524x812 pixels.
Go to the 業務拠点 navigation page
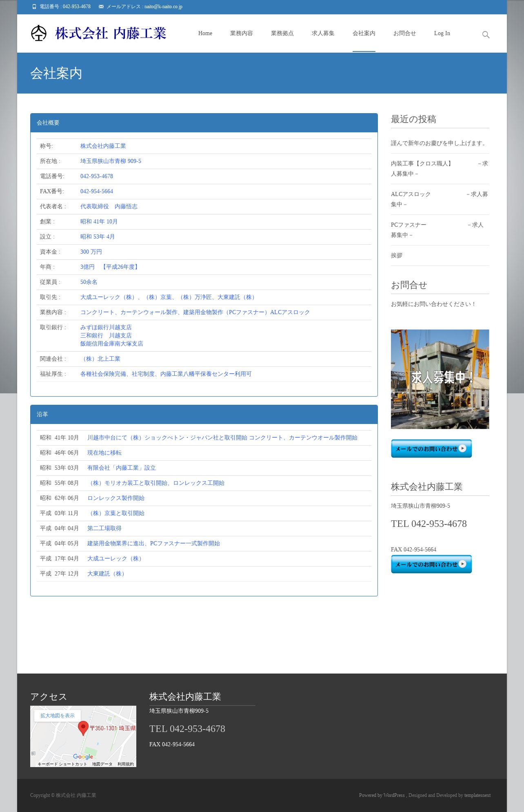pos(282,33)
